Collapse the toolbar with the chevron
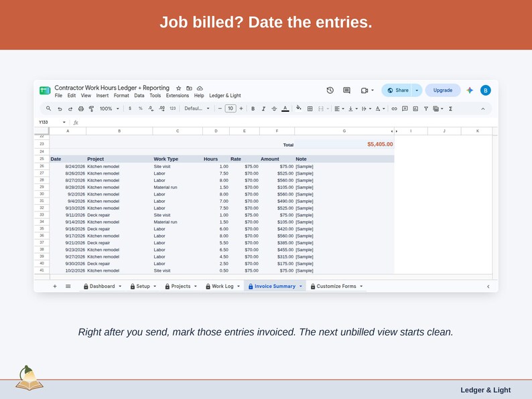Viewport: 532px width, 399px height. point(483,109)
